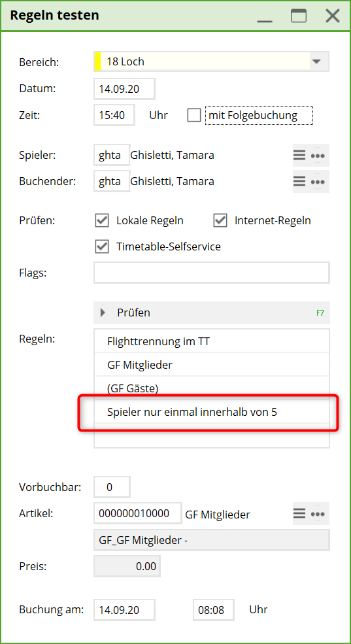
Task: Open list icon beside Artikel GF Mitglieder
Action: (299, 513)
